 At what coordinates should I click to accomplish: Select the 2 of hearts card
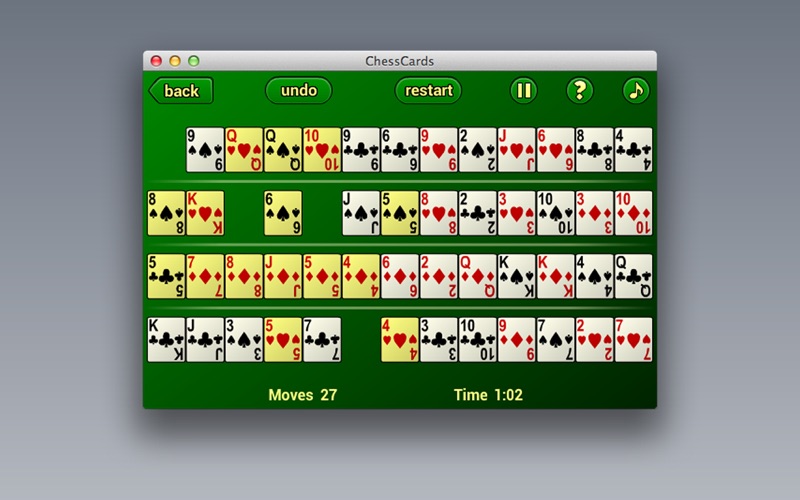tap(594, 340)
